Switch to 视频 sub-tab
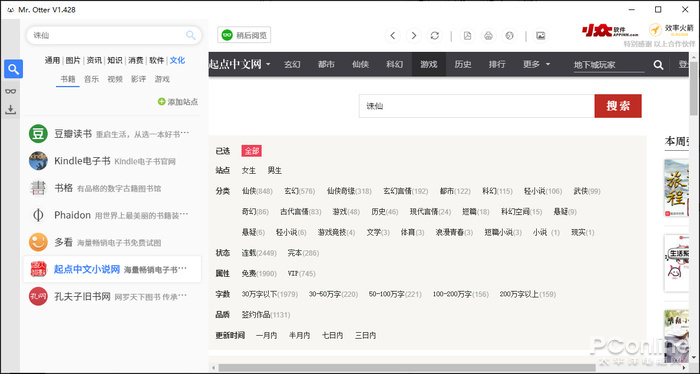This screenshot has height=374, width=700. tap(115, 79)
